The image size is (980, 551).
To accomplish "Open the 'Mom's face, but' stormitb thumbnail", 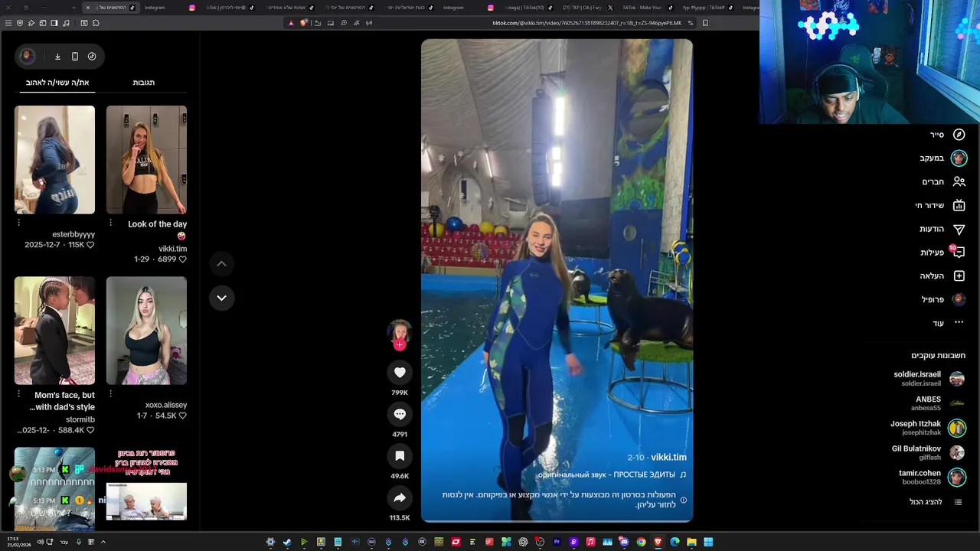I will click(54, 331).
